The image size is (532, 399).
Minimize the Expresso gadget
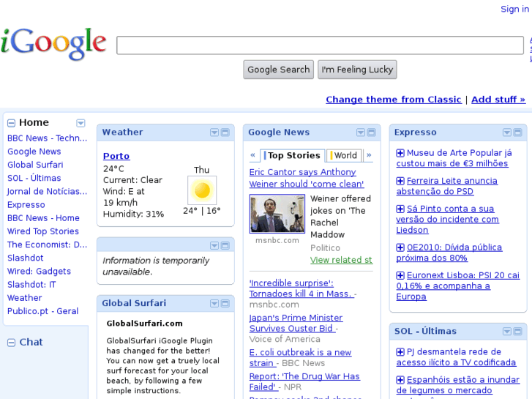pos(518,133)
